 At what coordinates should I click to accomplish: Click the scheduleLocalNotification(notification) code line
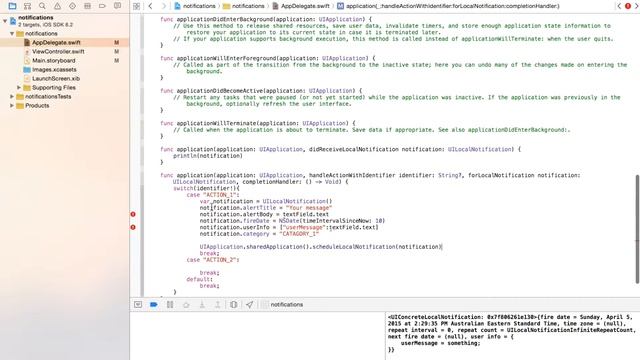[x=321, y=247]
